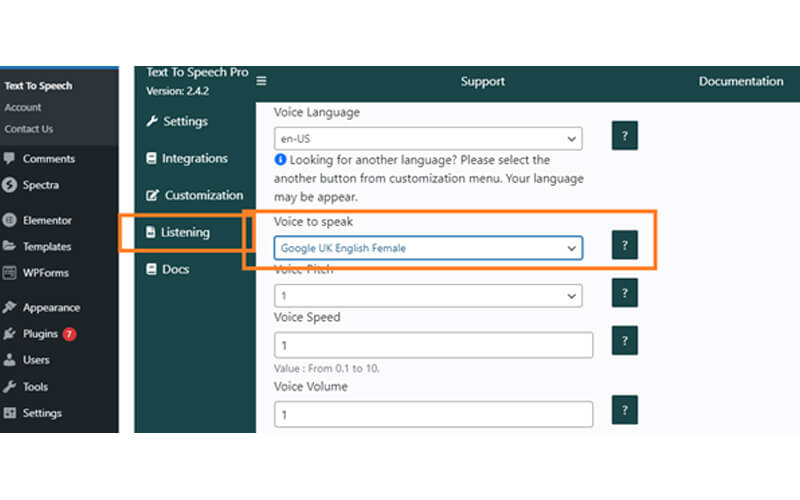Click the book icon beside Integrations
The width and height of the screenshot is (800, 500).
click(x=151, y=158)
